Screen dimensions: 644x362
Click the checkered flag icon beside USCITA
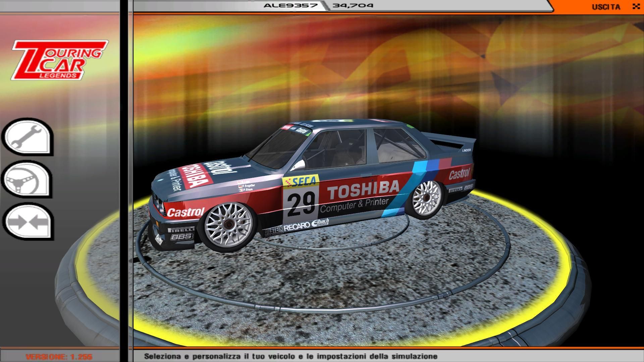coord(636,6)
